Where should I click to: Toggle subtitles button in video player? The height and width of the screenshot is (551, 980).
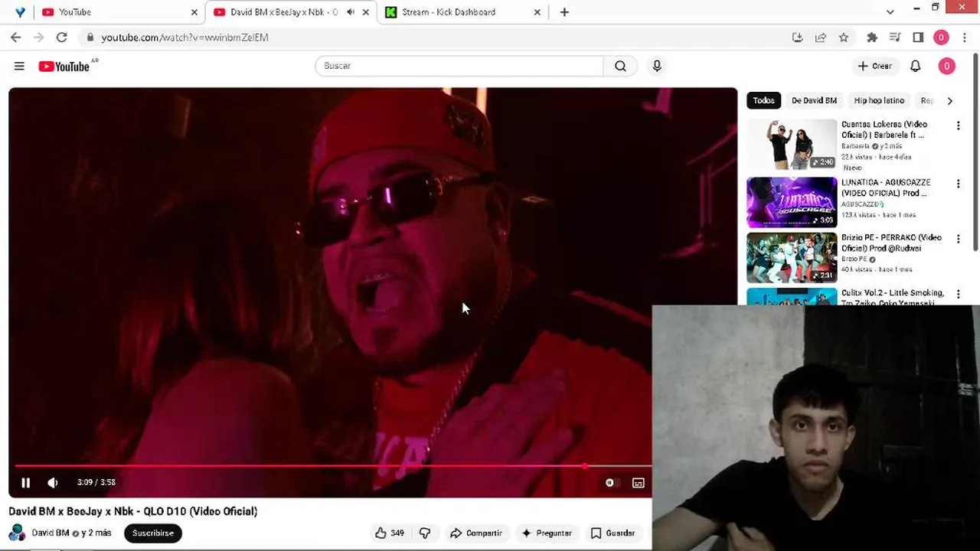click(638, 483)
